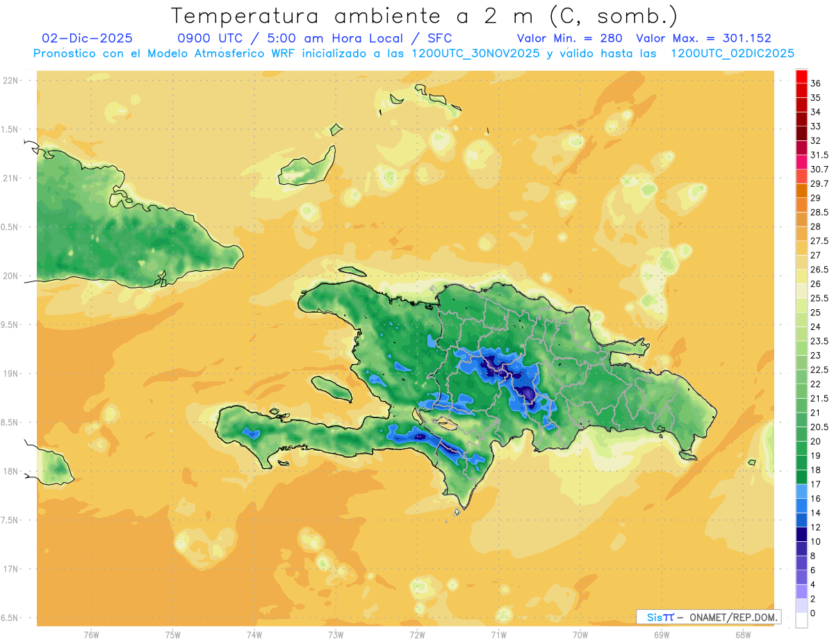Select the '30.7' color scale value
834x644 pixels.
[x=819, y=170]
